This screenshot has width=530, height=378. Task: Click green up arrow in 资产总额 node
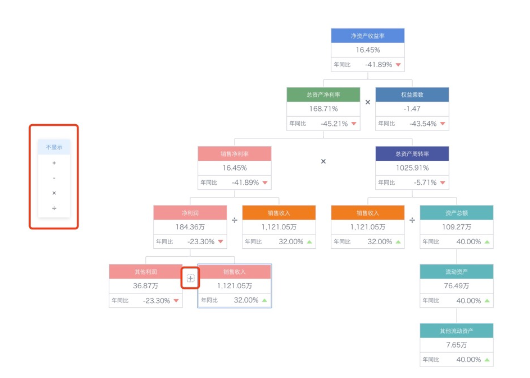click(x=487, y=242)
